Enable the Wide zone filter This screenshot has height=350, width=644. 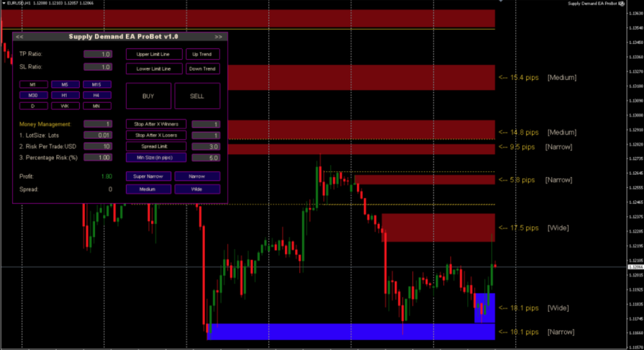click(x=197, y=189)
